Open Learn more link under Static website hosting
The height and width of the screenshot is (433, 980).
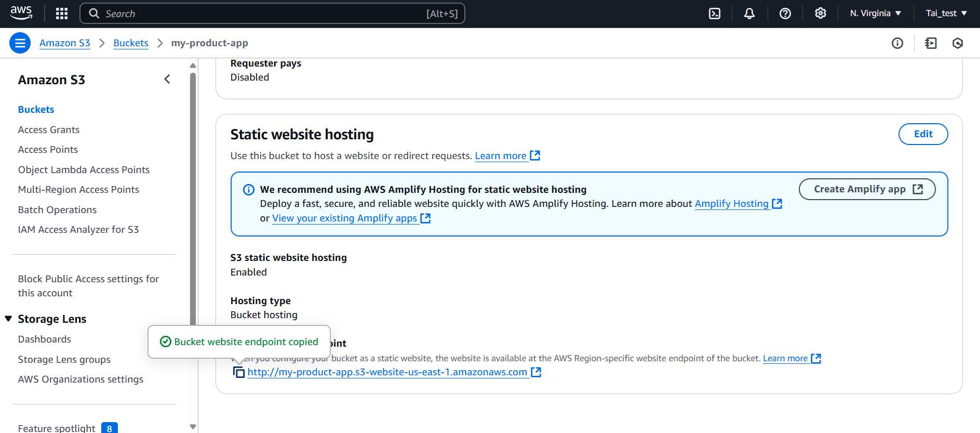pos(507,156)
